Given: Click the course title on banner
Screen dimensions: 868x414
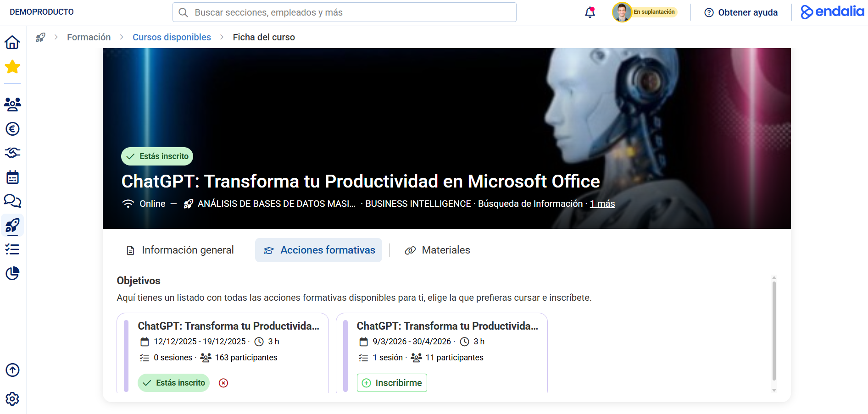Looking at the screenshot, I should tap(361, 181).
